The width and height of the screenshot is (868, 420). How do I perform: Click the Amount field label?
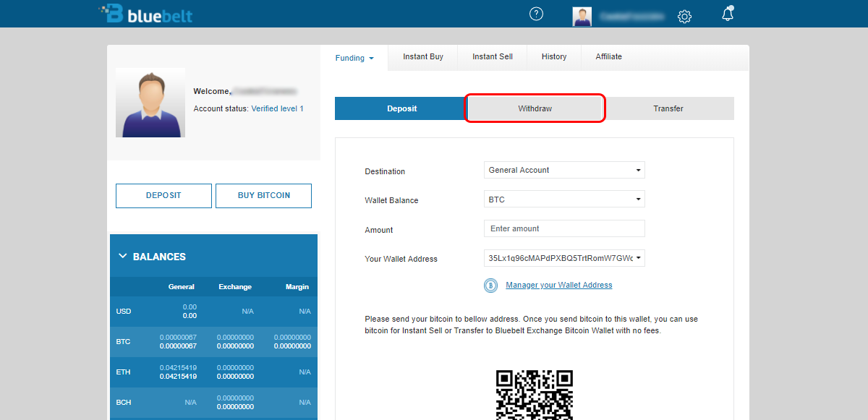click(x=379, y=230)
